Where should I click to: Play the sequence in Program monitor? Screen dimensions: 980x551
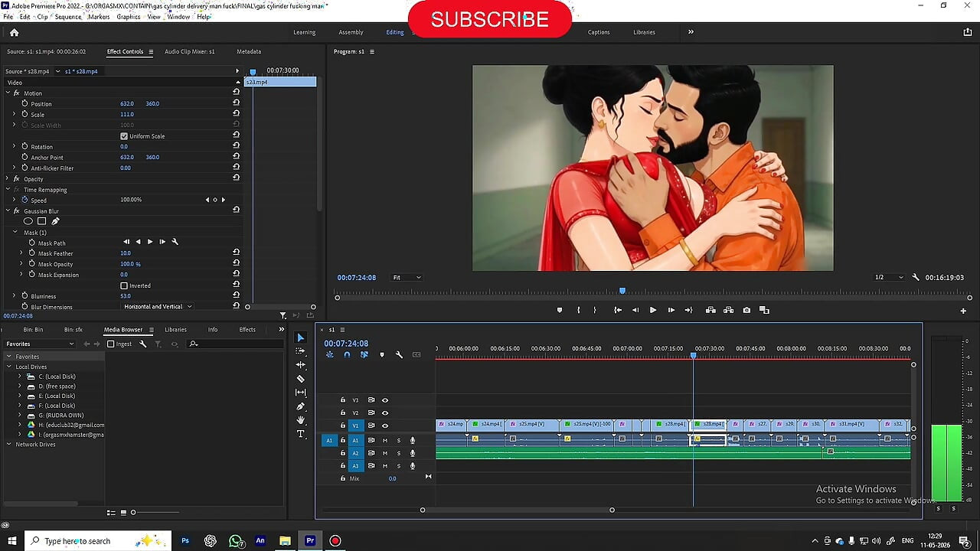(652, 310)
